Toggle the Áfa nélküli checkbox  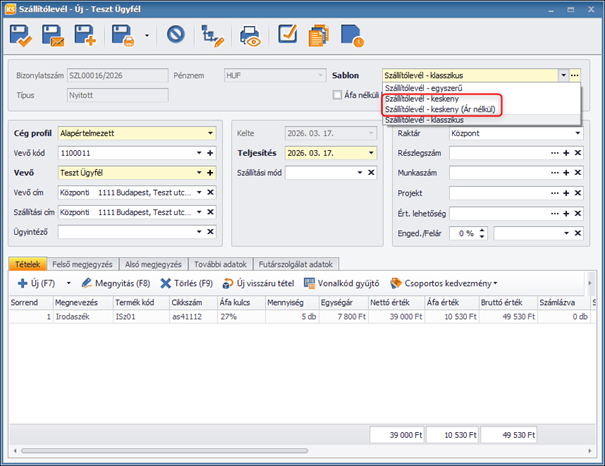[337, 95]
